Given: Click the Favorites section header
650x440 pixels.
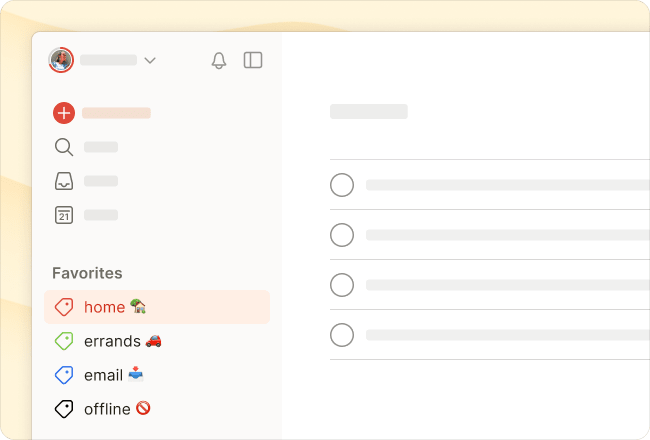Looking at the screenshot, I should click(87, 273).
